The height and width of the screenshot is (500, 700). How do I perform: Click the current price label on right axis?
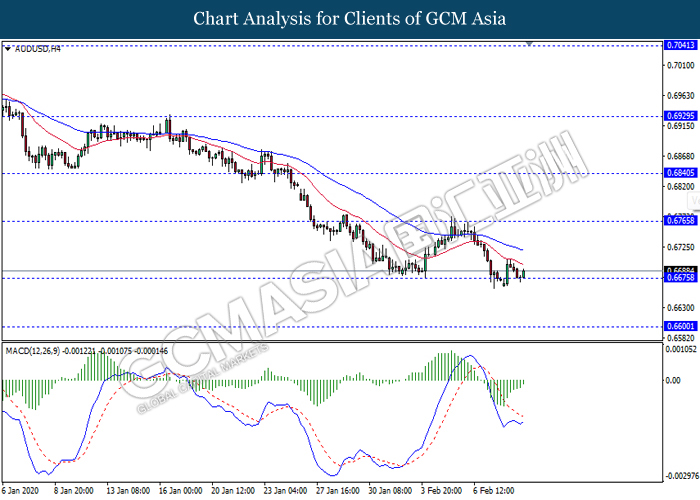[x=680, y=270]
